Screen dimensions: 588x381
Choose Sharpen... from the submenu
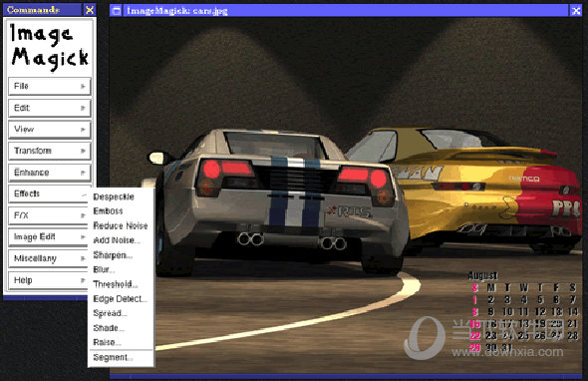pos(121,255)
